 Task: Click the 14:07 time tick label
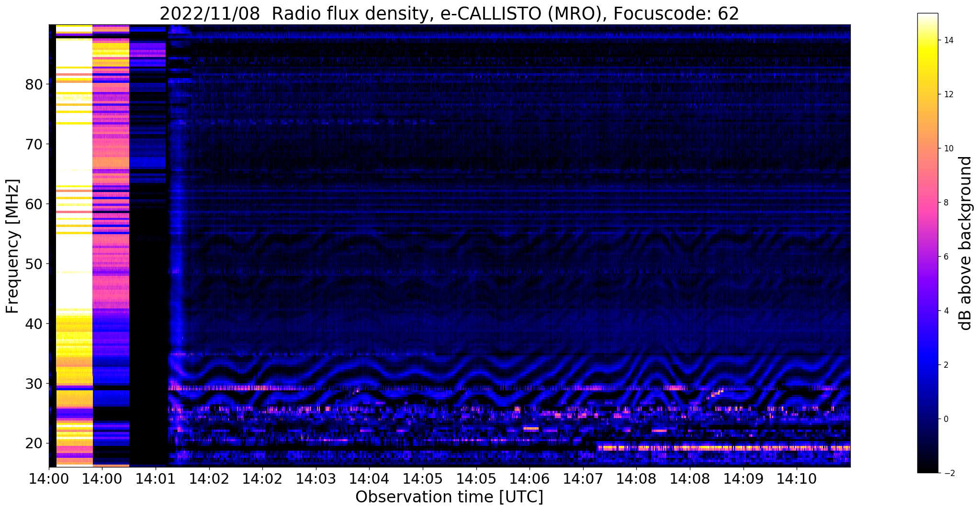(583, 478)
